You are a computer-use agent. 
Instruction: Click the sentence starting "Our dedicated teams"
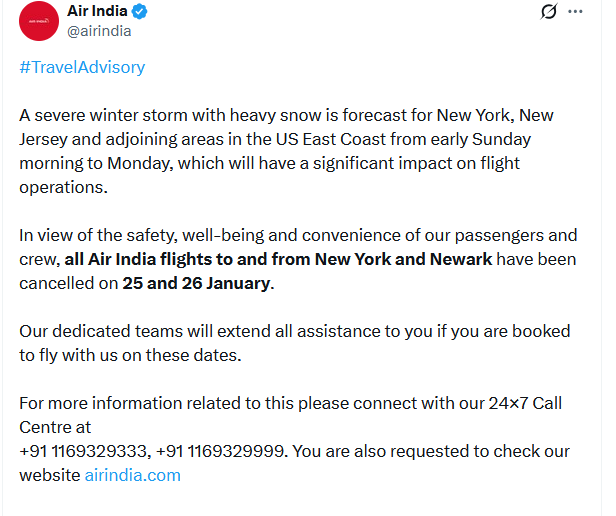[x=295, y=343]
